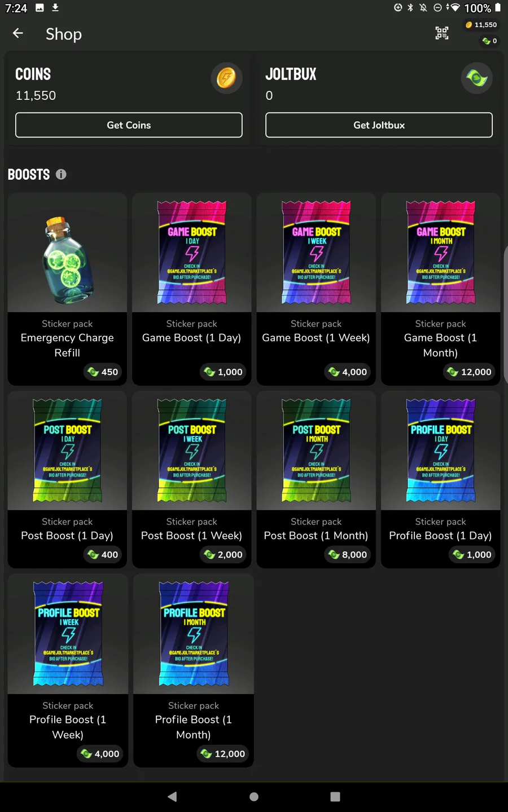Select Post Boost (1 Month) pack
Screen dimensions: 508x812
[316, 479]
